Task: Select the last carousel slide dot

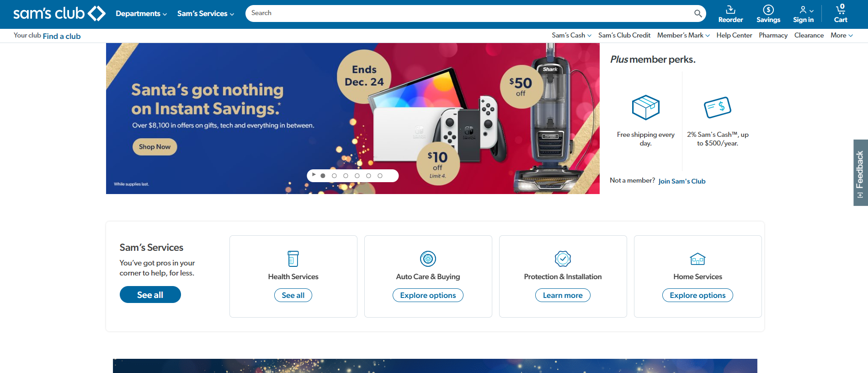Action: coord(380,176)
